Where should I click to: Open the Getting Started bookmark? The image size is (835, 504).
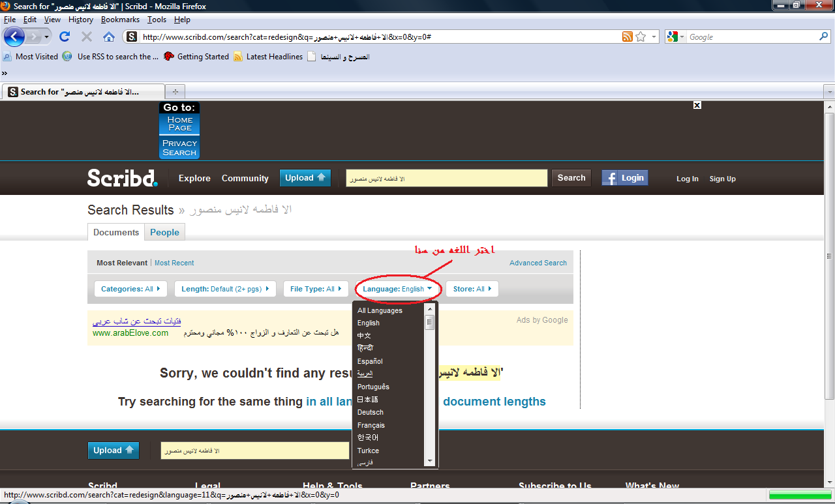[196, 57]
